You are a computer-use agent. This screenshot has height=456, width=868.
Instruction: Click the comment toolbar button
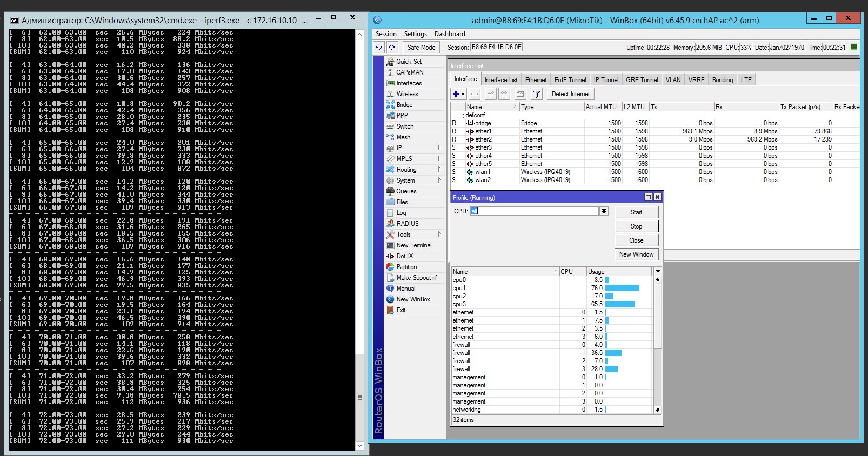click(x=520, y=94)
